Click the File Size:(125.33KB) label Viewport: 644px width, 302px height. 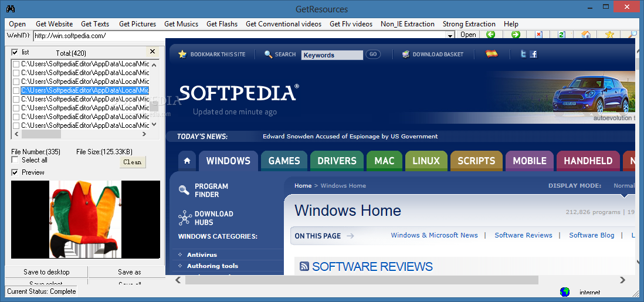coord(104,152)
